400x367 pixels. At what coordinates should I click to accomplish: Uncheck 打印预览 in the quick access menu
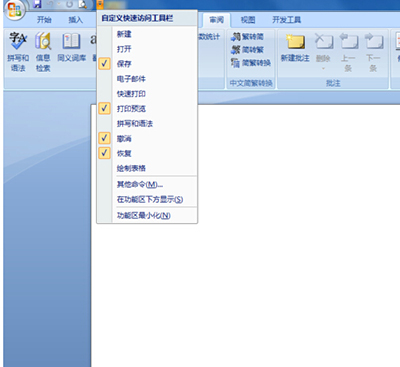click(x=147, y=108)
